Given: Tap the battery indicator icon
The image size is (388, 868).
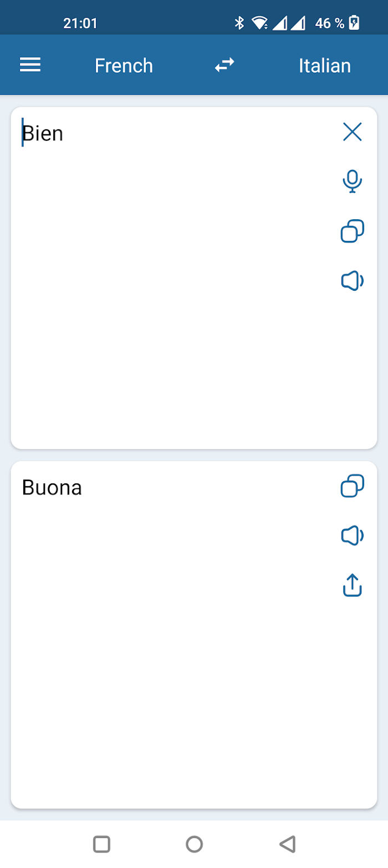Looking at the screenshot, I should pyautogui.click(x=354, y=23).
